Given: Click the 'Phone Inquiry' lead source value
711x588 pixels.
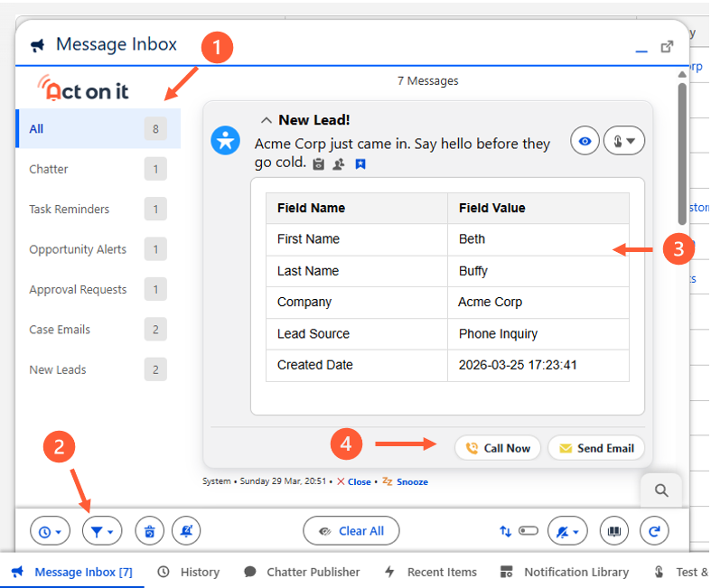Looking at the screenshot, I should (x=498, y=333).
